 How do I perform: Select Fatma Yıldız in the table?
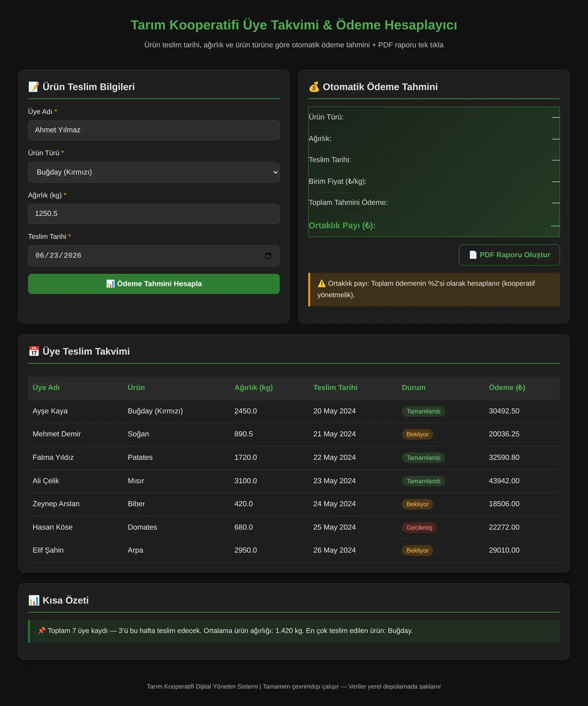point(53,458)
